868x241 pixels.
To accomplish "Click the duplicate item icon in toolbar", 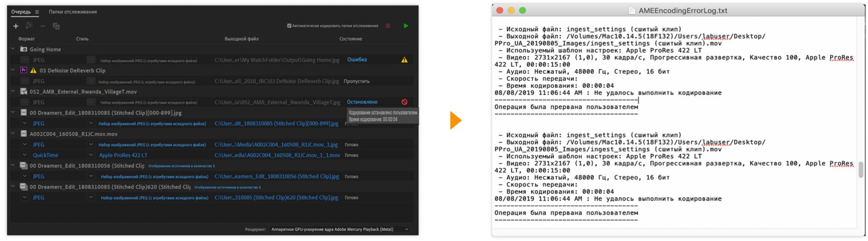I will (x=56, y=26).
